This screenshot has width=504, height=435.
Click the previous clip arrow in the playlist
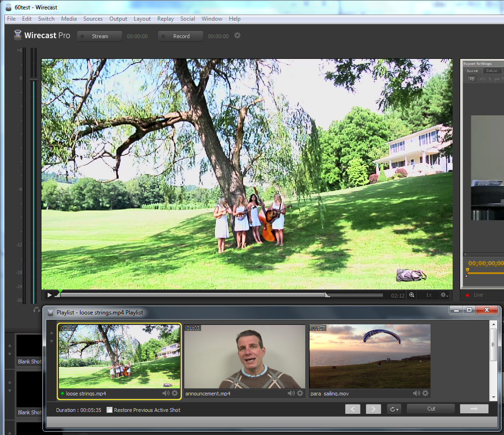point(353,409)
